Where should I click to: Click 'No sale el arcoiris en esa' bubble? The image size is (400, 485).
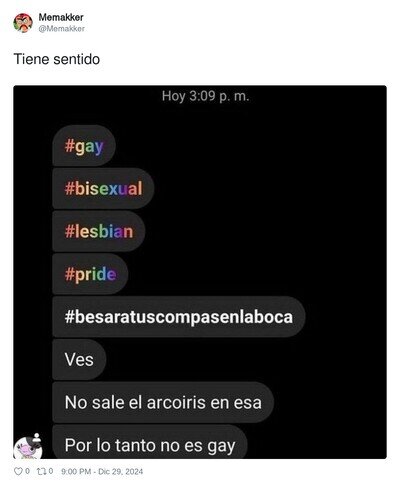click(163, 402)
